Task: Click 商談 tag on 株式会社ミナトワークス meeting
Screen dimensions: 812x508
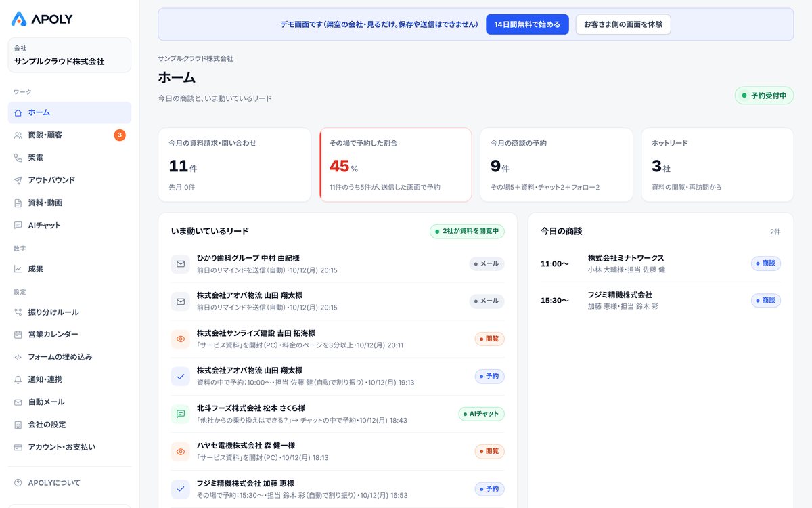Action: pos(766,263)
